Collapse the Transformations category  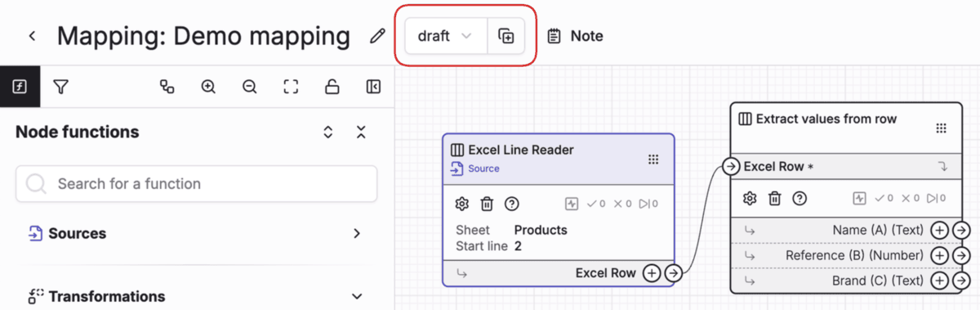click(356, 297)
